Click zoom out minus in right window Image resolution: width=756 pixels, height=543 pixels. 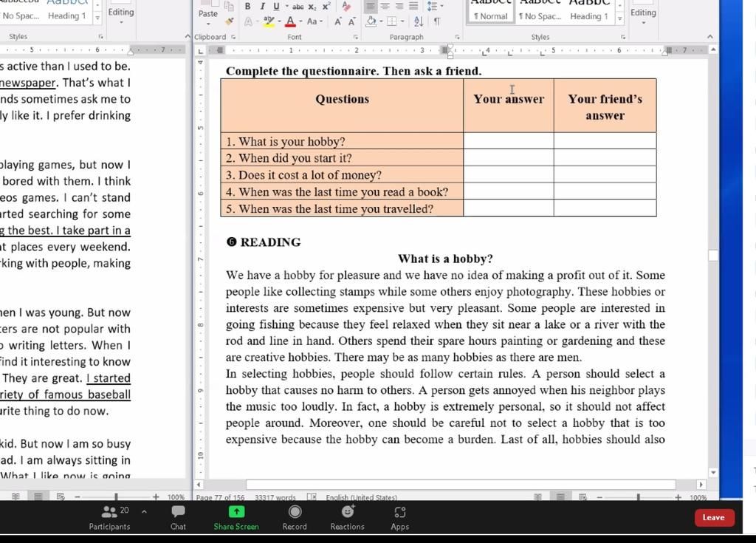point(599,496)
